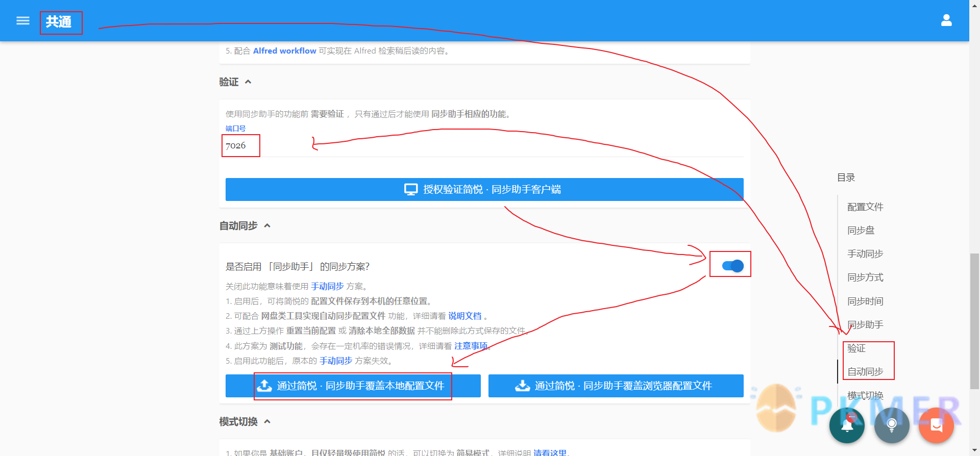Click the 目录 heading
Viewport: 980px width, 456px height.
click(846, 178)
